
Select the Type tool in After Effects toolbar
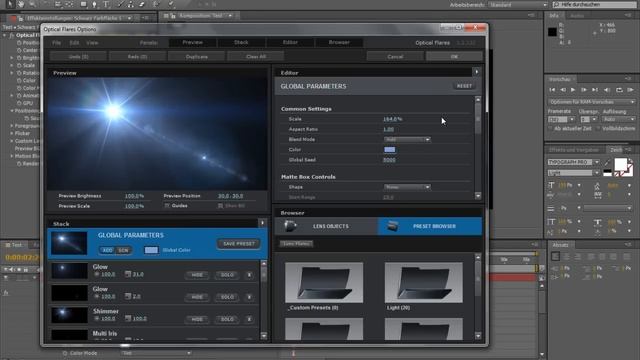tap(106, 4)
